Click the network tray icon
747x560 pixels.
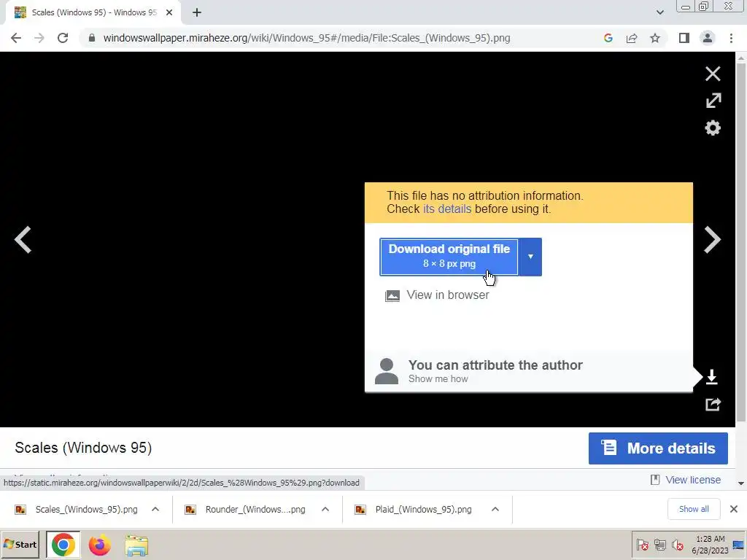pyautogui.click(x=659, y=545)
